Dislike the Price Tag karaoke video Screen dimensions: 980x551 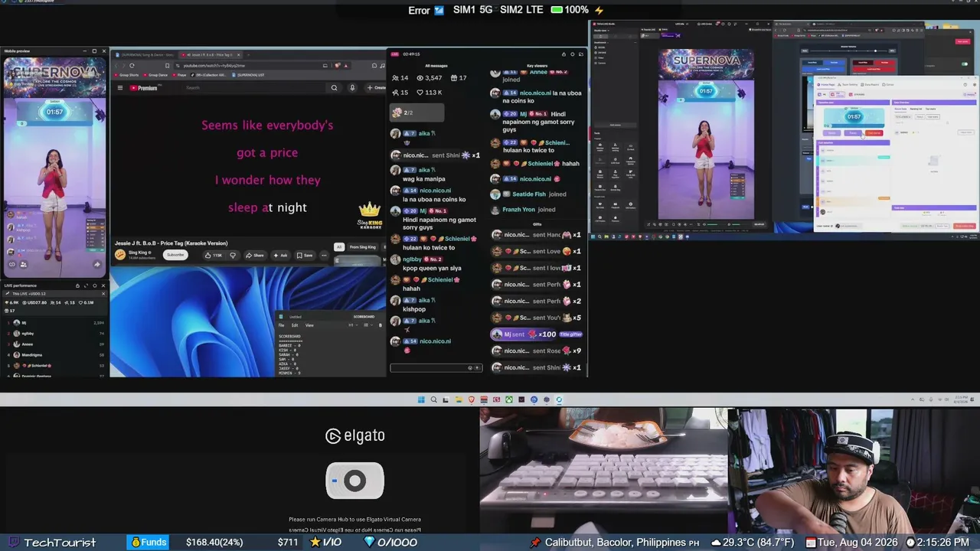tap(233, 255)
